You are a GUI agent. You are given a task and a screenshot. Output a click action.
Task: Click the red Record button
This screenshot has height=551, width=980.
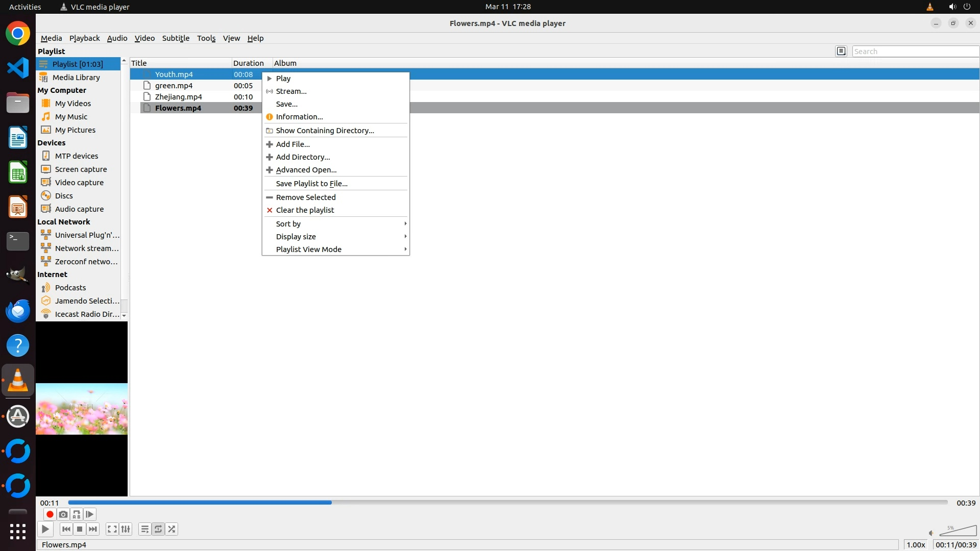50,514
